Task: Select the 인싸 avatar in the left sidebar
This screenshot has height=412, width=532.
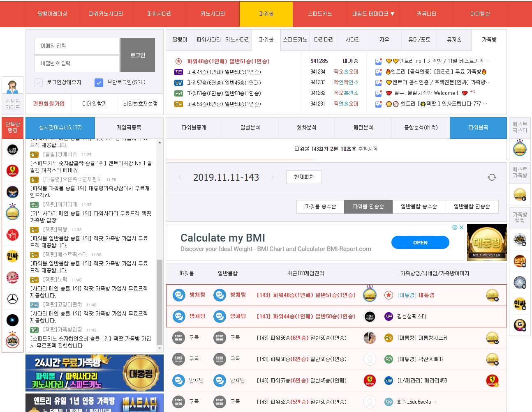Action: (x=12, y=256)
